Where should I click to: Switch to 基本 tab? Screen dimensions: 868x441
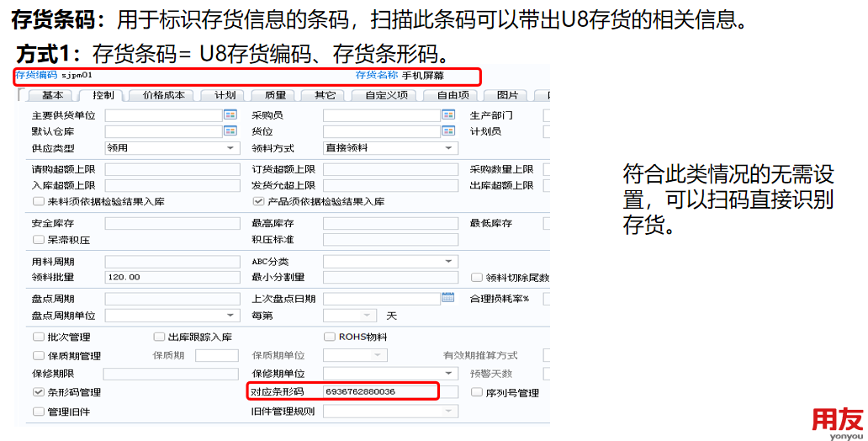(53, 95)
